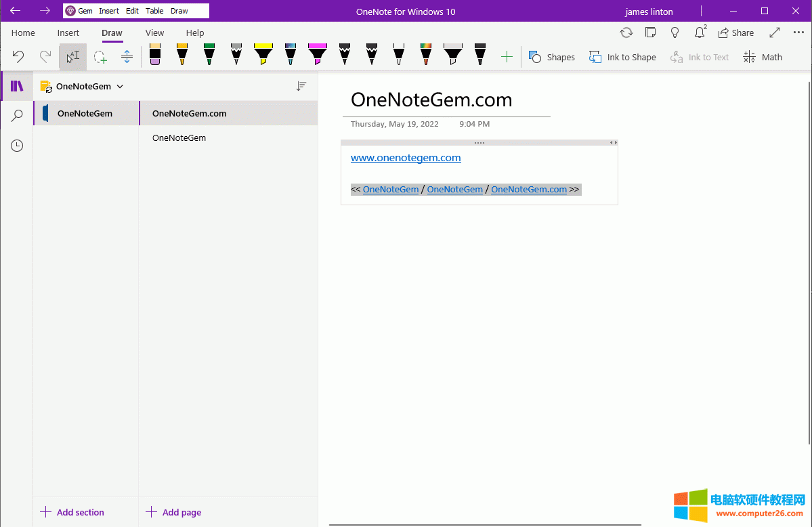The width and height of the screenshot is (812, 527).
Task: Toggle the notebooks navigation pane
Action: point(17,86)
